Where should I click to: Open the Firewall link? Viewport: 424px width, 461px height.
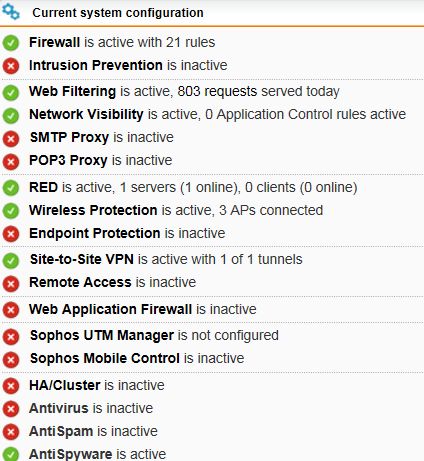pyautogui.click(x=54, y=42)
